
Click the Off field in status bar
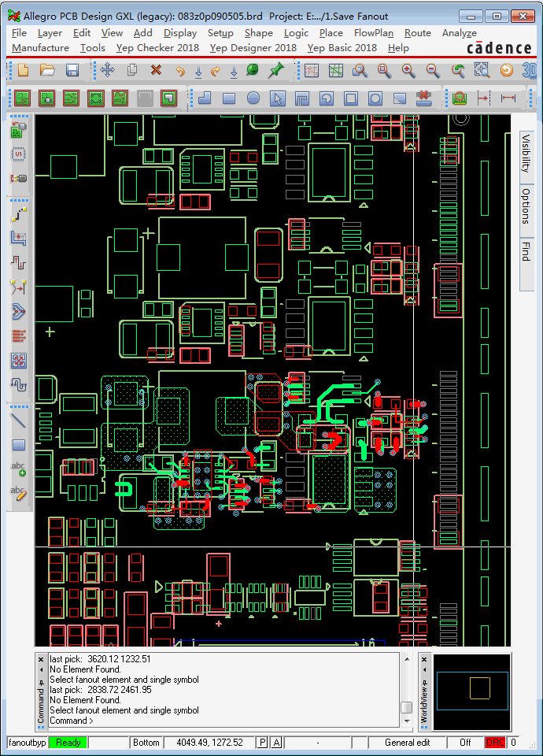pyautogui.click(x=465, y=743)
